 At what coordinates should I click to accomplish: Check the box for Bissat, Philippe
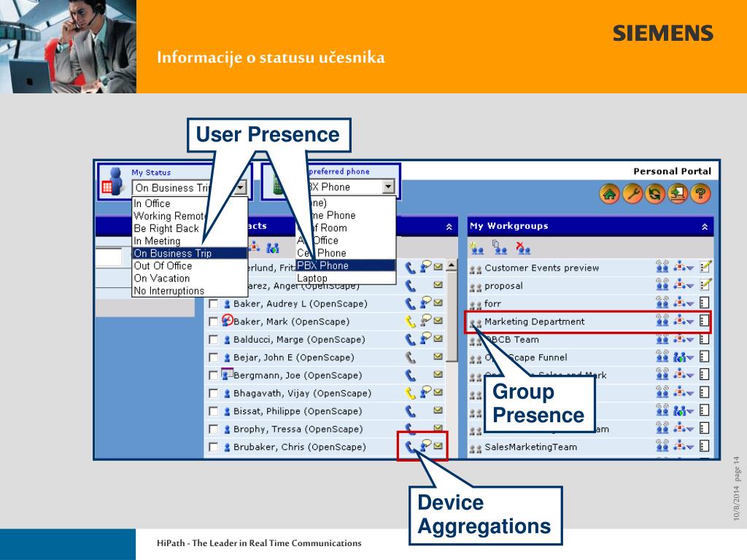pyautogui.click(x=214, y=411)
